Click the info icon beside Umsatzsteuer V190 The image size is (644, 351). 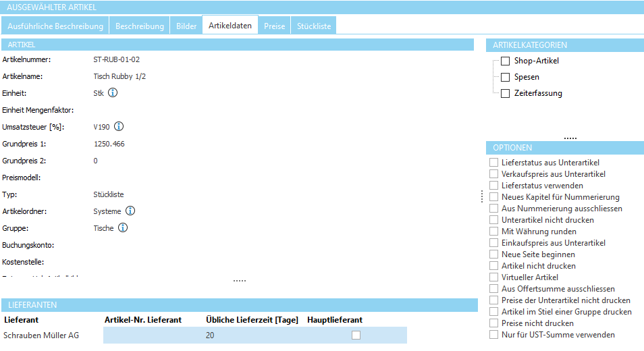[119, 127]
